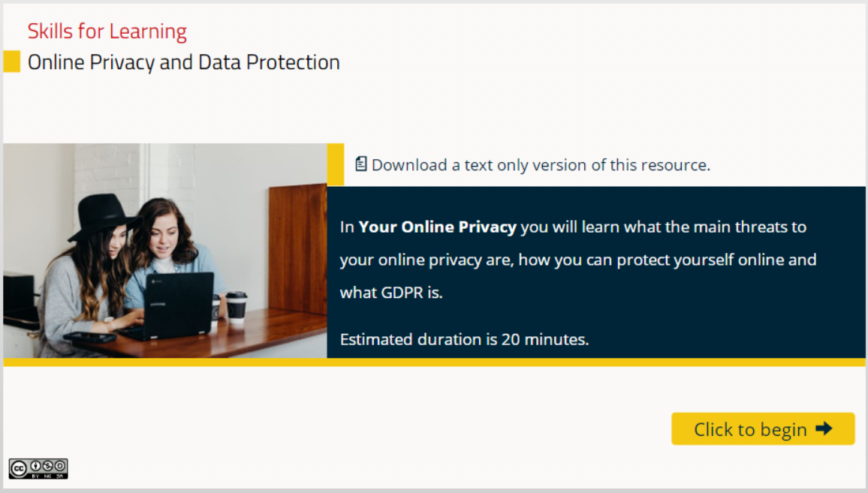Click the words what GDPR is
Viewport: 868px width, 493px height.
(391, 293)
